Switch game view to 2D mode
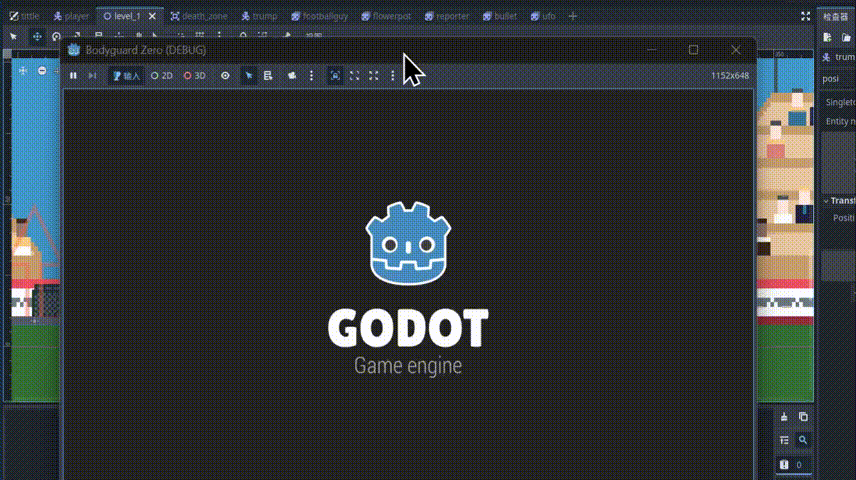 point(162,75)
